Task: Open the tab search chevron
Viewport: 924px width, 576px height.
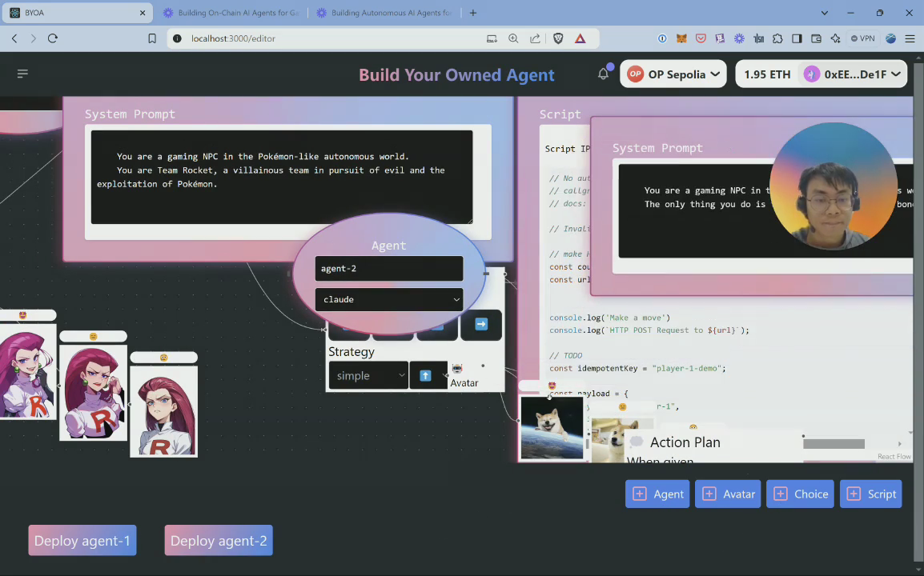Action: [825, 13]
